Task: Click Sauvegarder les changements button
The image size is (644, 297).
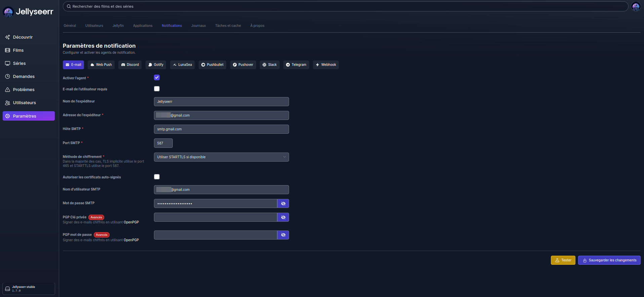Action: pyautogui.click(x=609, y=260)
